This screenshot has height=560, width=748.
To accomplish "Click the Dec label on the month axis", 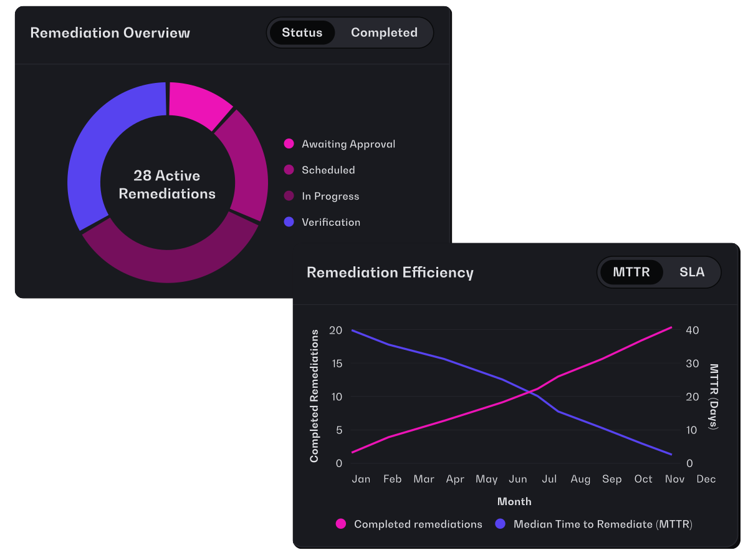I will pos(706,479).
